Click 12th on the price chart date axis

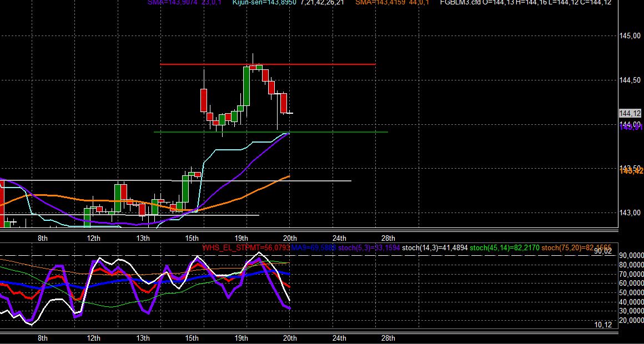[94, 238]
